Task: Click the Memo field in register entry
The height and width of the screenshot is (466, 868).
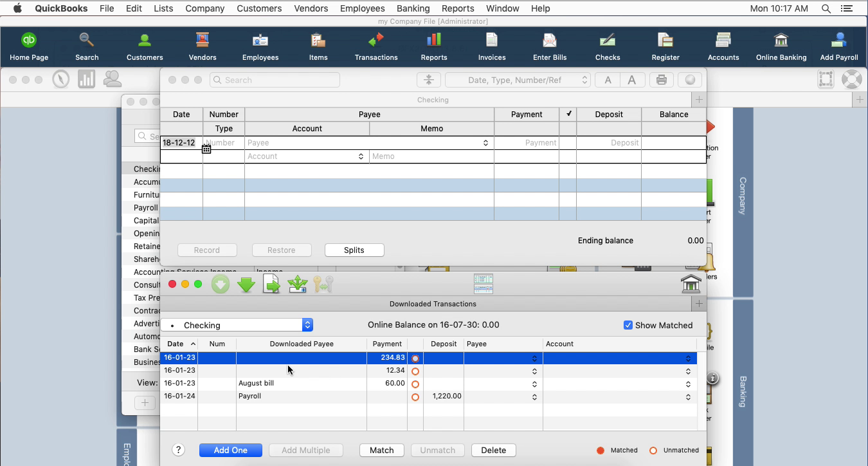Action: point(431,156)
